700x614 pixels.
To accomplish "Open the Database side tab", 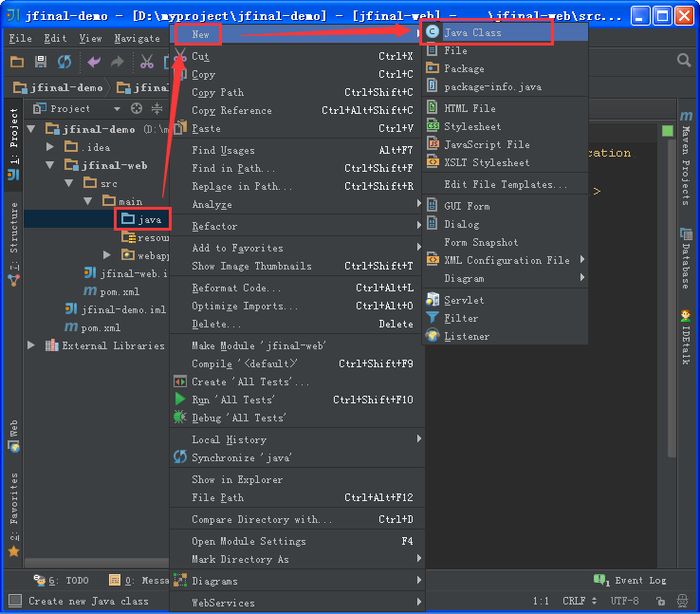I will pyautogui.click(x=685, y=259).
